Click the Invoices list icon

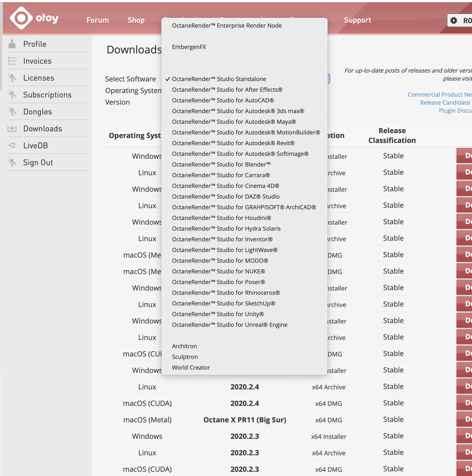pos(12,61)
